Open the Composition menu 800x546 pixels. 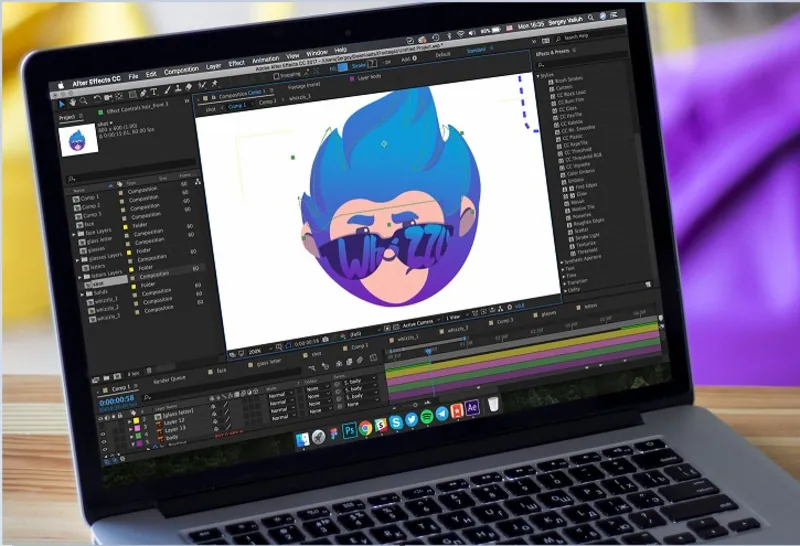[x=181, y=70]
